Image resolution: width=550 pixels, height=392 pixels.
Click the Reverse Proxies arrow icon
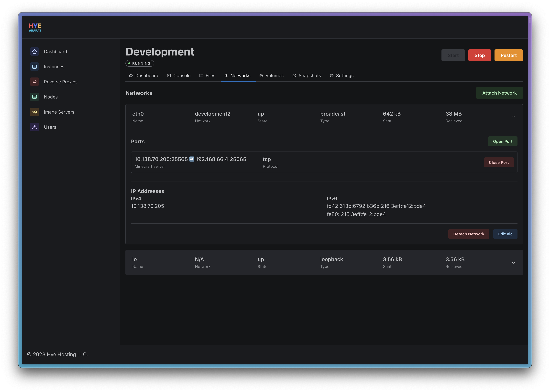(34, 82)
